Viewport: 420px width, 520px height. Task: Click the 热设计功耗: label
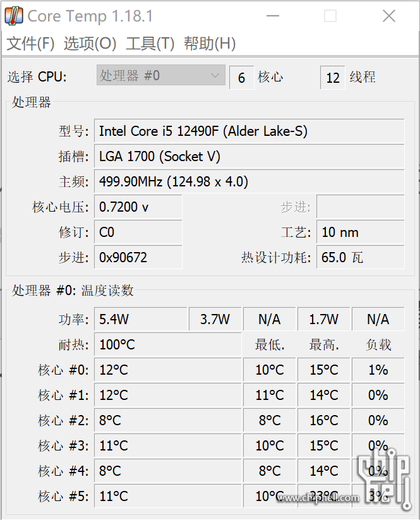(276, 257)
